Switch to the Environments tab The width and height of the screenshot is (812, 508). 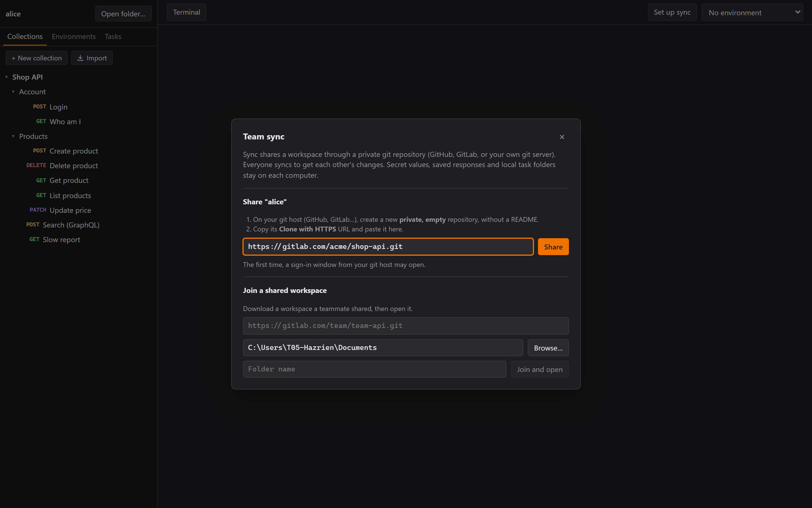(74, 36)
